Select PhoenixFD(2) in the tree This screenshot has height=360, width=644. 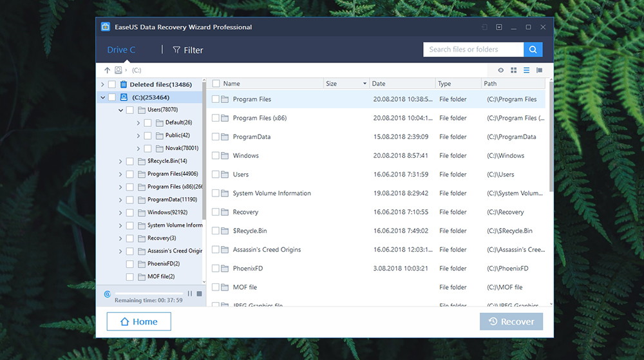pos(164,264)
